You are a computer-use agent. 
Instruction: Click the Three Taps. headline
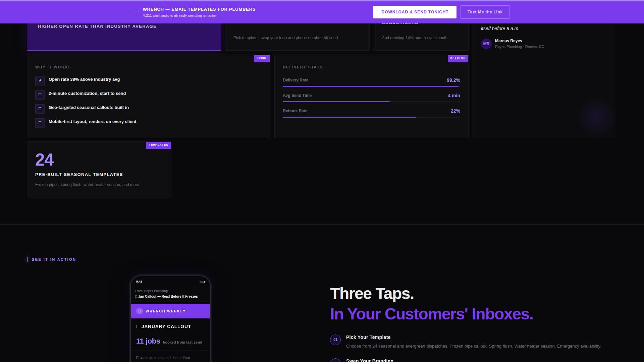tap(372, 294)
